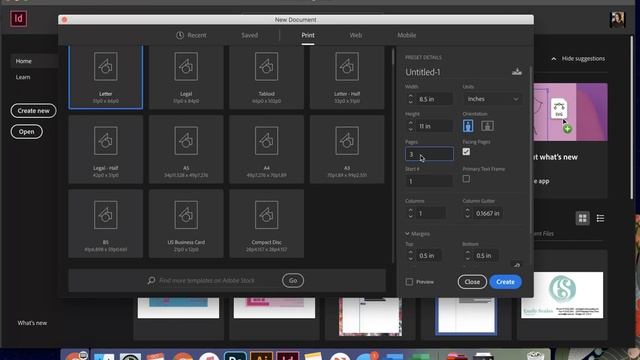The image size is (640, 360).
Task: Click the Adobe Stock search magnifier icon
Action: 151,280
